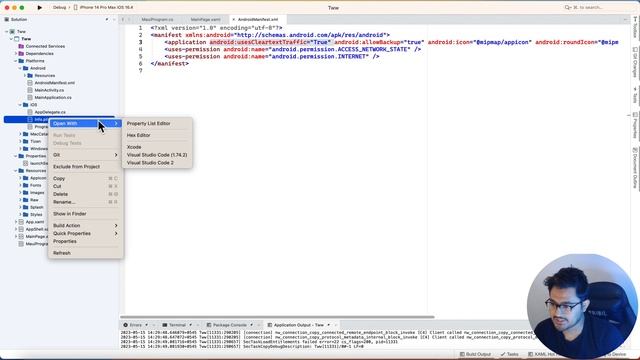Select the Application Output pad tab

tap(298, 325)
